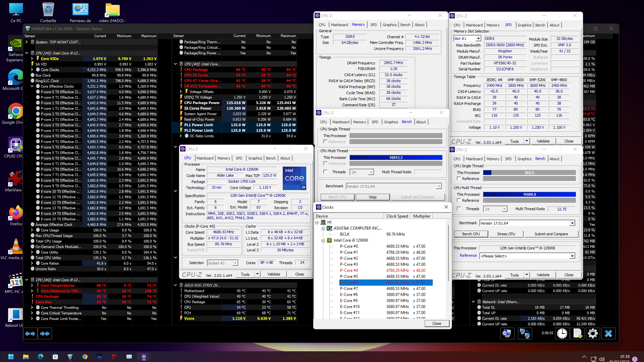The image size is (644, 362).
Task: Select the P-Core #4 row in Clocks
Action: [x=386, y=270]
